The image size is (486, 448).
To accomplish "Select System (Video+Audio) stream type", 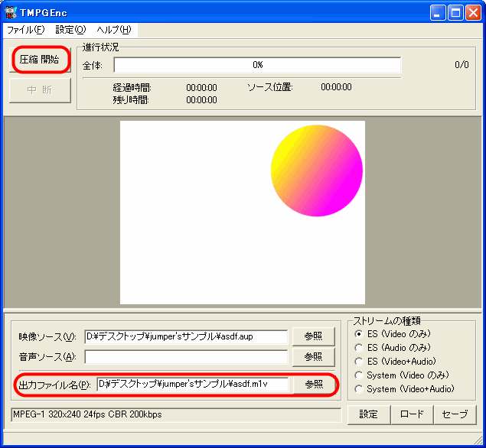I will (x=359, y=389).
